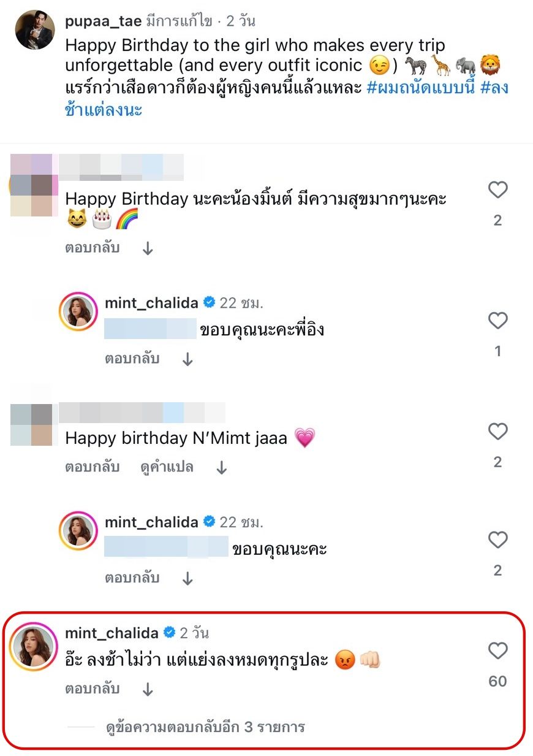Viewport: 533px width, 756px height.
Task: Open the pupaa_tae username link
Action: tap(102, 21)
